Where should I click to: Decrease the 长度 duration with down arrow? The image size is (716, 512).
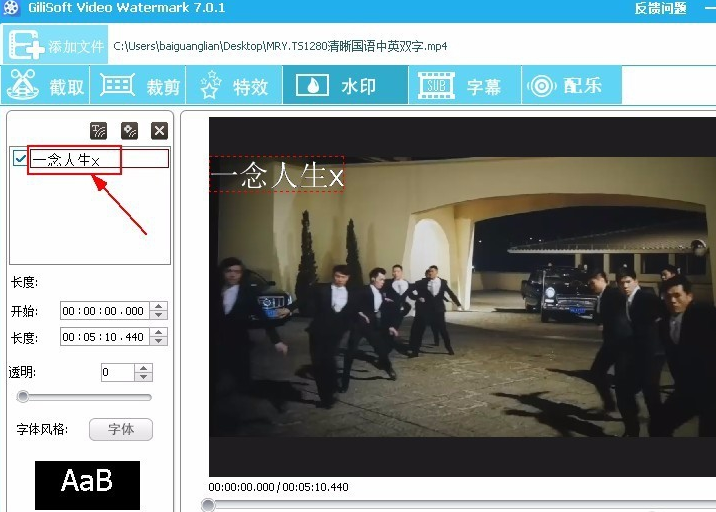(x=158, y=341)
